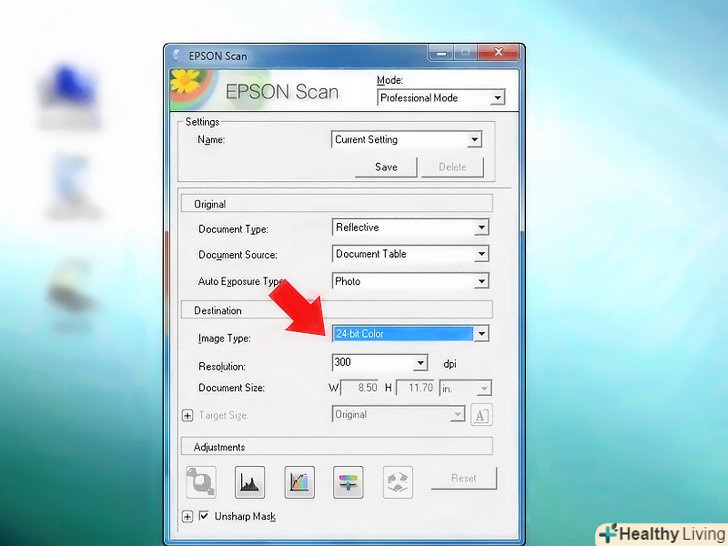
Task: Click the Original section header
Action: coord(337,204)
